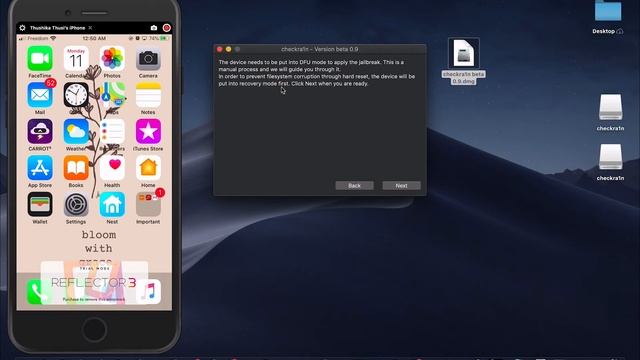Open the Clock app icon
The height and width of the screenshot is (360, 640).
coord(76,95)
